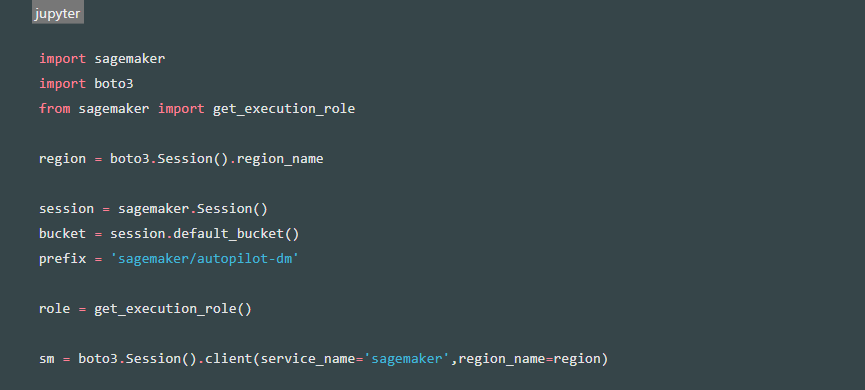Click the 'from' keyword in the code
Image resolution: width=865 pixels, height=390 pixels.
coord(55,109)
